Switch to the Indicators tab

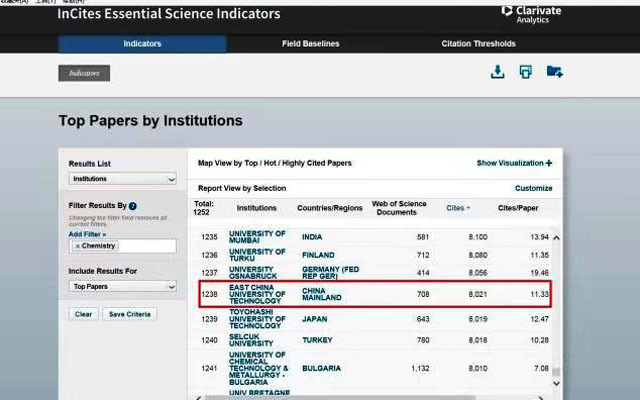(142, 44)
